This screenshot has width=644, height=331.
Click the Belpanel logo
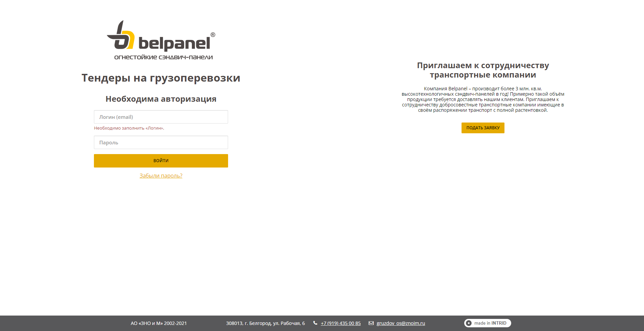(x=161, y=40)
